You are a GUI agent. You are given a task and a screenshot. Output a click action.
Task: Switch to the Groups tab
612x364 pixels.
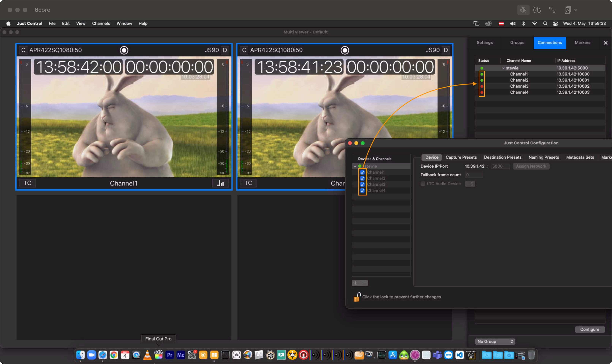click(517, 43)
